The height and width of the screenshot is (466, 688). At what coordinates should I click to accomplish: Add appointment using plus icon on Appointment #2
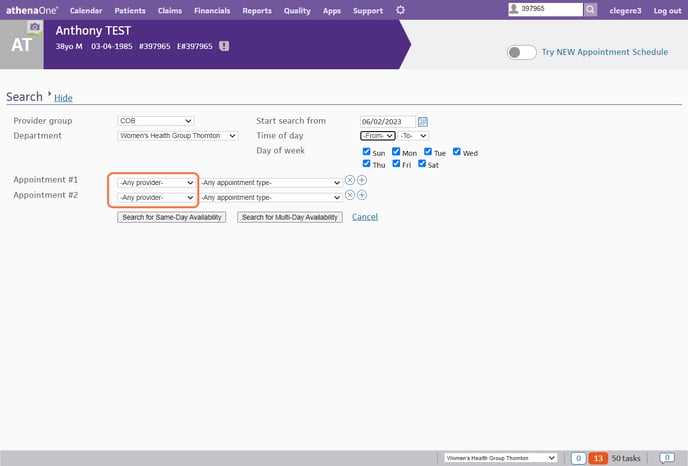[x=362, y=195]
